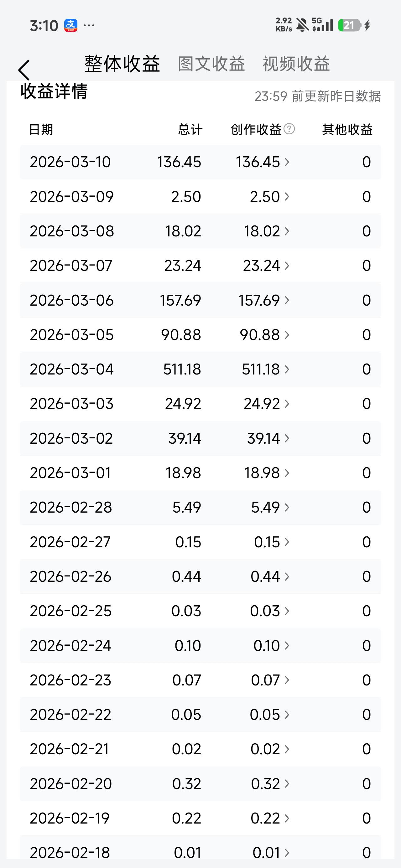Tap the muted bell notification icon
The image size is (401, 868).
(x=303, y=25)
